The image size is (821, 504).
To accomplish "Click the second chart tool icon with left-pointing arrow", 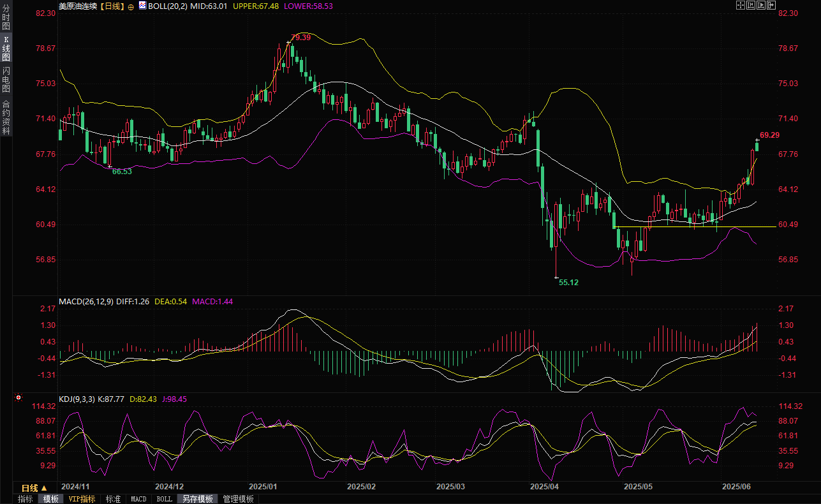I will coord(751,5).
